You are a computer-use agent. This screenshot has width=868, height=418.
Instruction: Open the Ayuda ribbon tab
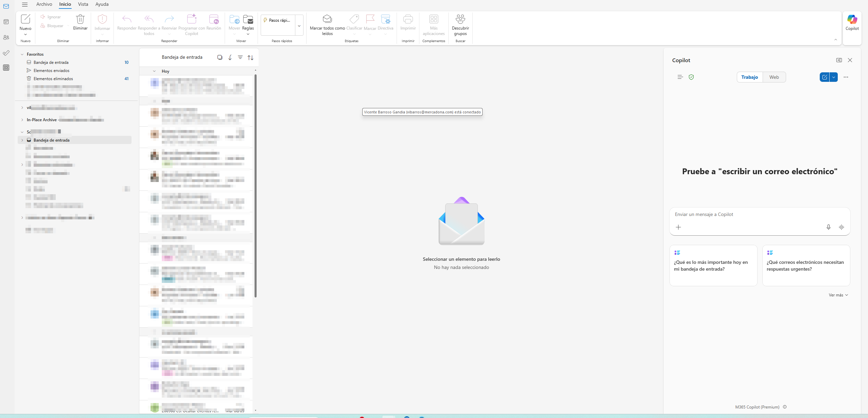[102, 4]
